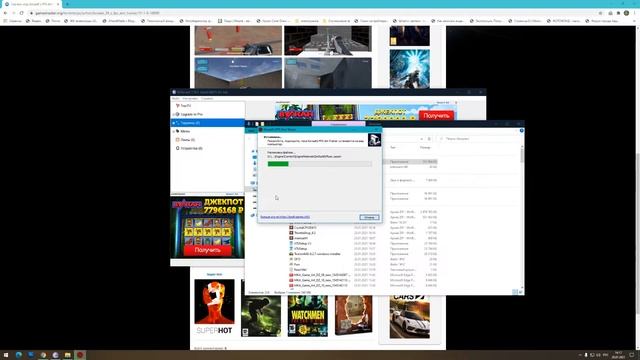Select Торренты (1) in BitTorrent sidebar
Screen dimensions: 640x360
[207, 123]
